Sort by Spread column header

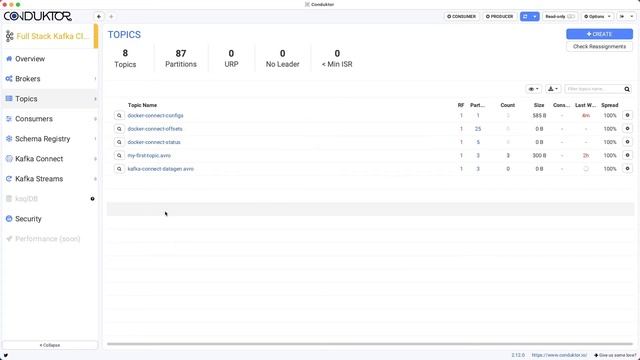[609, 105]
